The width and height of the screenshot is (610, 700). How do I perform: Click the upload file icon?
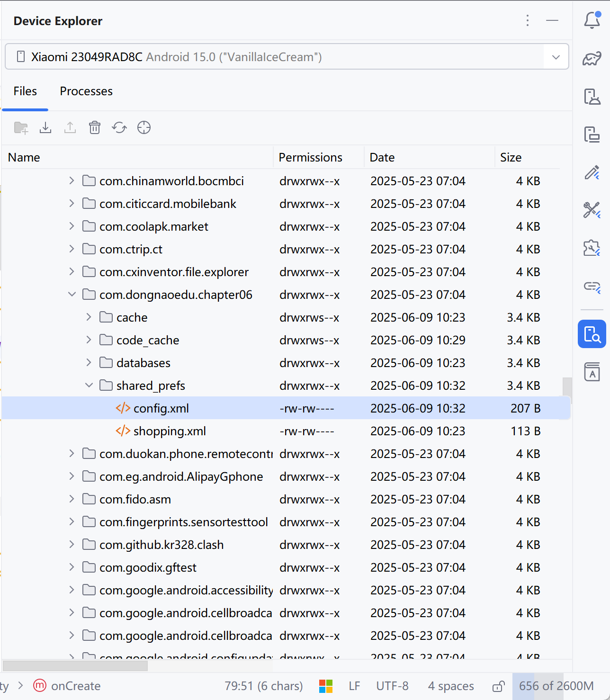(70, 127)
